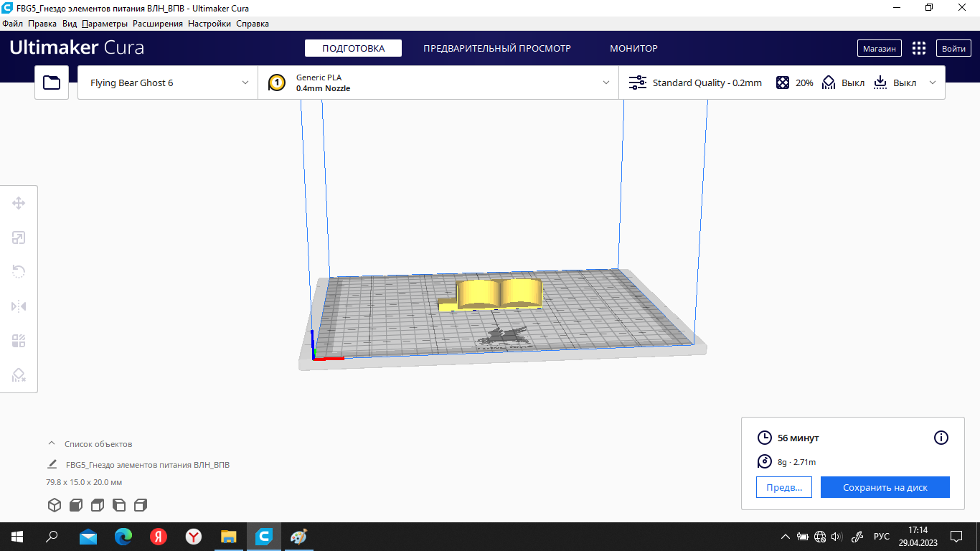Launch Microsoft Edge from taskbar
Image resolution: width=980 pixels, height=551 pixels.
click(x=123, y=537)
